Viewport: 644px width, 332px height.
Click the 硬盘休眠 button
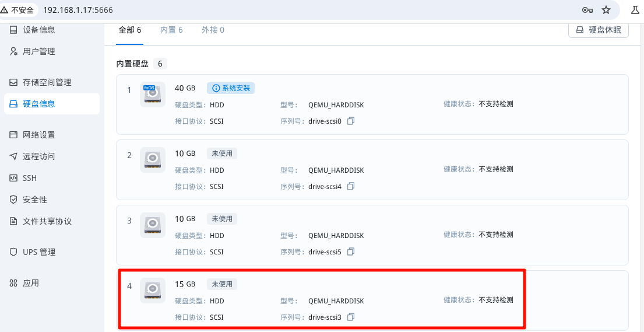tap(599, 30)
